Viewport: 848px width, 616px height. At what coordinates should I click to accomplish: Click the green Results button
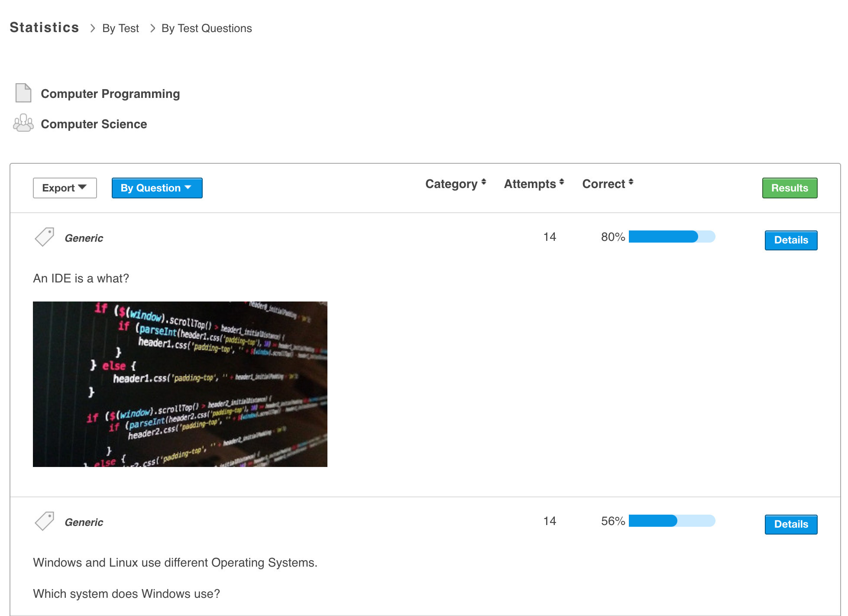789,188
